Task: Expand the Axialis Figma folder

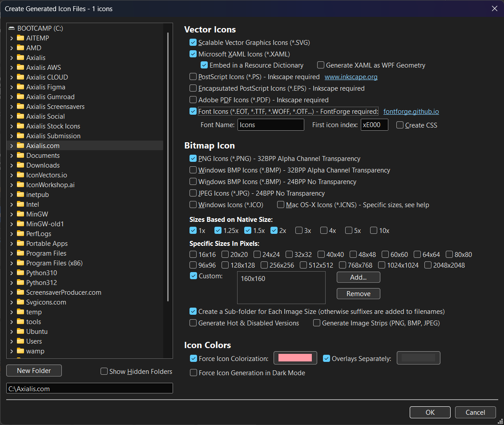Action: (x=11, y=87)
